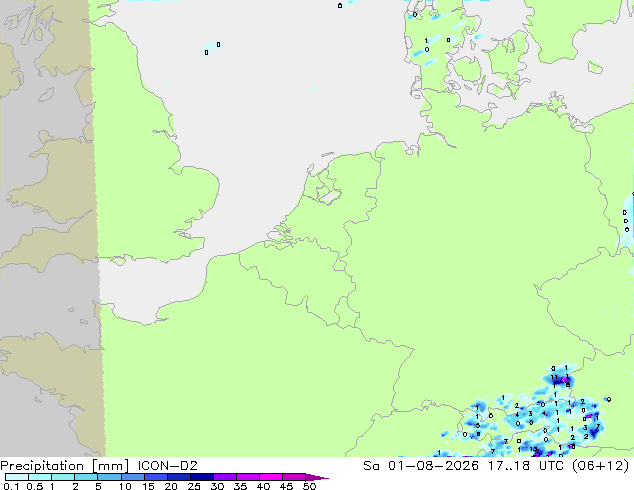Viewport: 634px width, 490px height.
Task: Click the "Sa" weekday abbreviation
Action: (x=371, y=466)
